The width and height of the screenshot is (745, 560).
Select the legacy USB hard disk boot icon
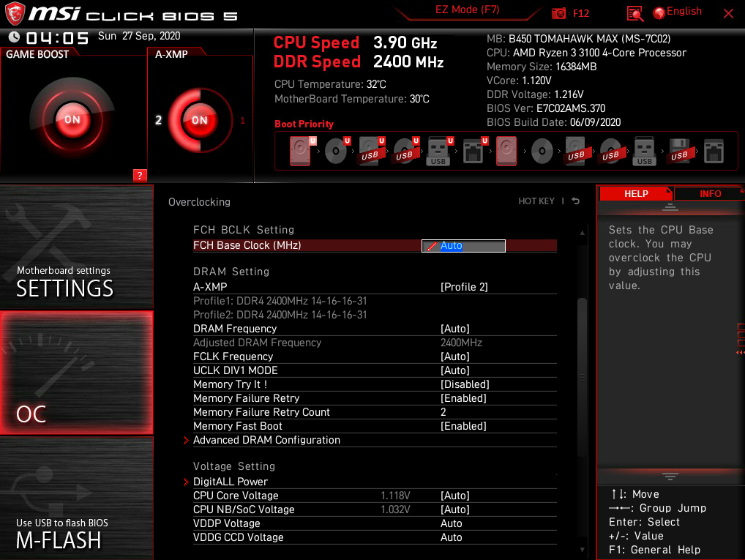click(x=577, y=152)
